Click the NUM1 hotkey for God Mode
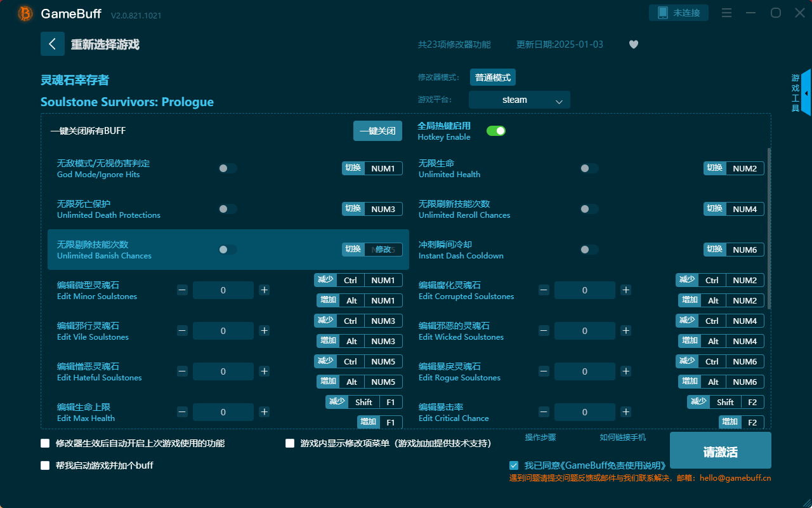 [x=383, y=168]
